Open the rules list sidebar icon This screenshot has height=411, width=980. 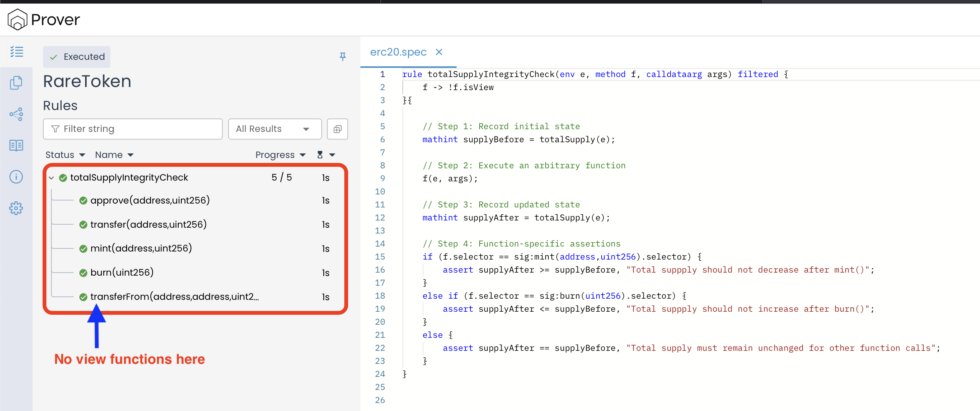tap(16, 52)
